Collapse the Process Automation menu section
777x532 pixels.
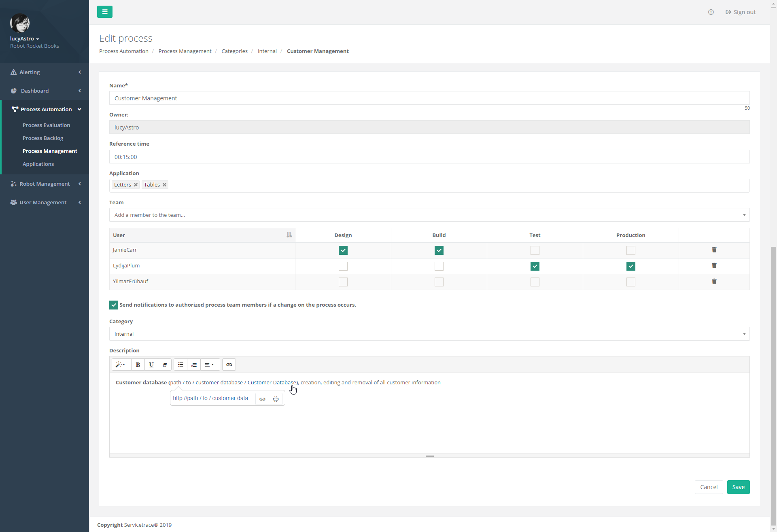coord(80,109)
